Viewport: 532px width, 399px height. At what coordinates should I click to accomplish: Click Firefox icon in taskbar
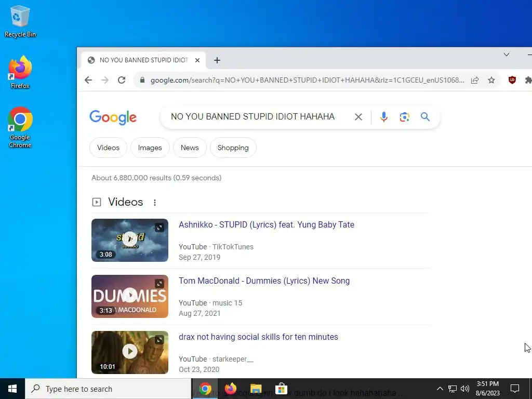tap(231, 389)
